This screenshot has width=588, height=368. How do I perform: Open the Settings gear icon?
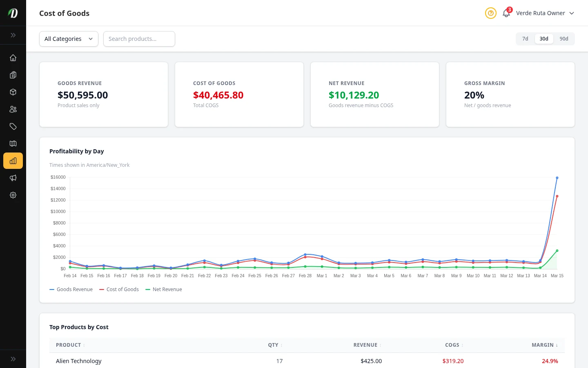(x=13, y=195)
